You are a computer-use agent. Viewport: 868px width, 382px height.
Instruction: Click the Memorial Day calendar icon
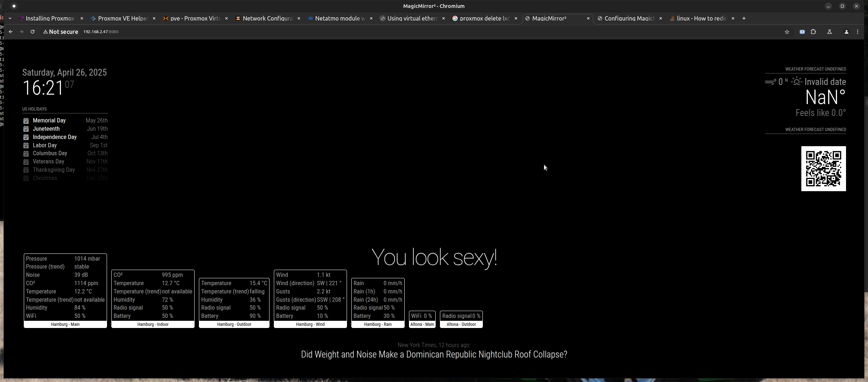click(26, 121)
